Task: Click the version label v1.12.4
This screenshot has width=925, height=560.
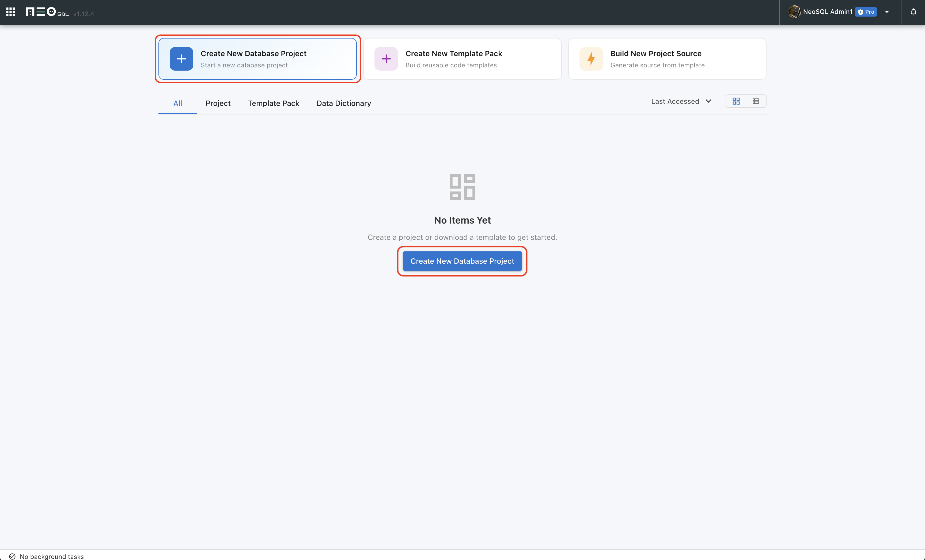Action: 83,14
